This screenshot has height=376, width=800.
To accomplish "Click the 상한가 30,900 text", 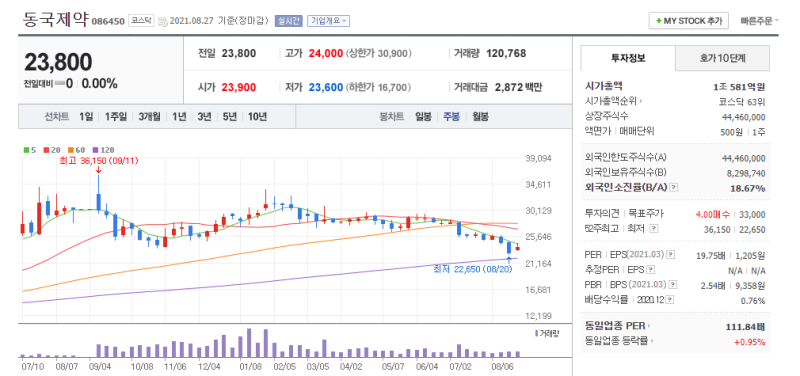I will click(x=379, y=54).
